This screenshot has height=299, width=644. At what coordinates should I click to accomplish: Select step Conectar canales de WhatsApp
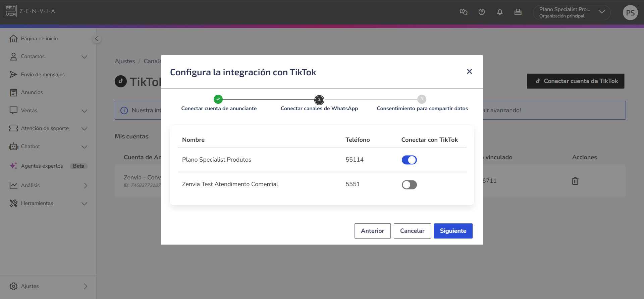319,103
